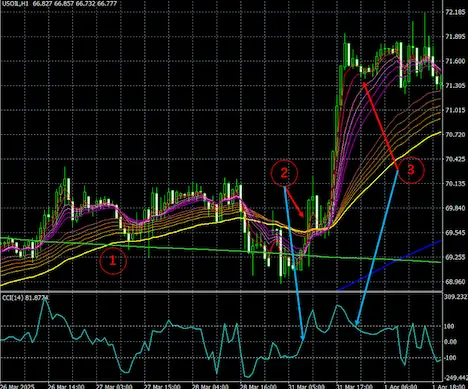
Task: Click the red circled number 2 marker
Action: 284,173
